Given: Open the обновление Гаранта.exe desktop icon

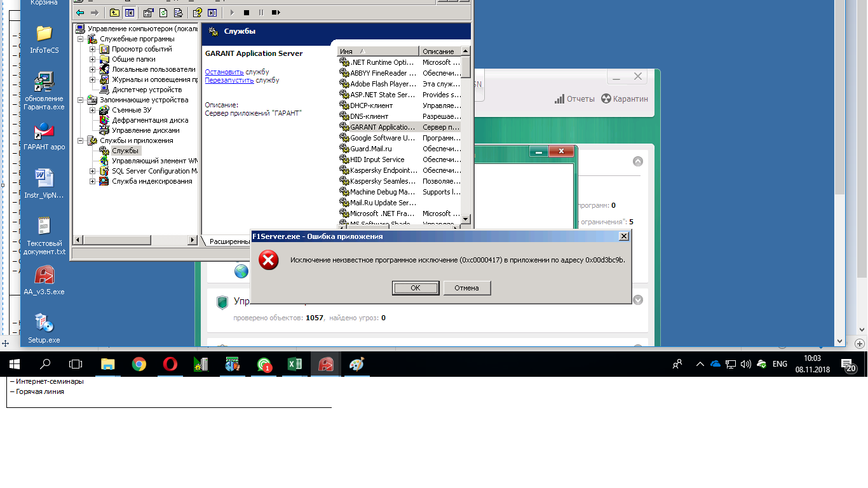Looking at the screenshot, I should point(44,91).
